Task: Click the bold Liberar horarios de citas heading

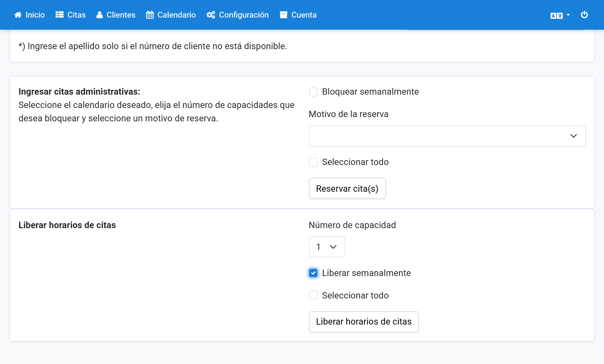Action: pyautogui.click(x=67, y=225)
